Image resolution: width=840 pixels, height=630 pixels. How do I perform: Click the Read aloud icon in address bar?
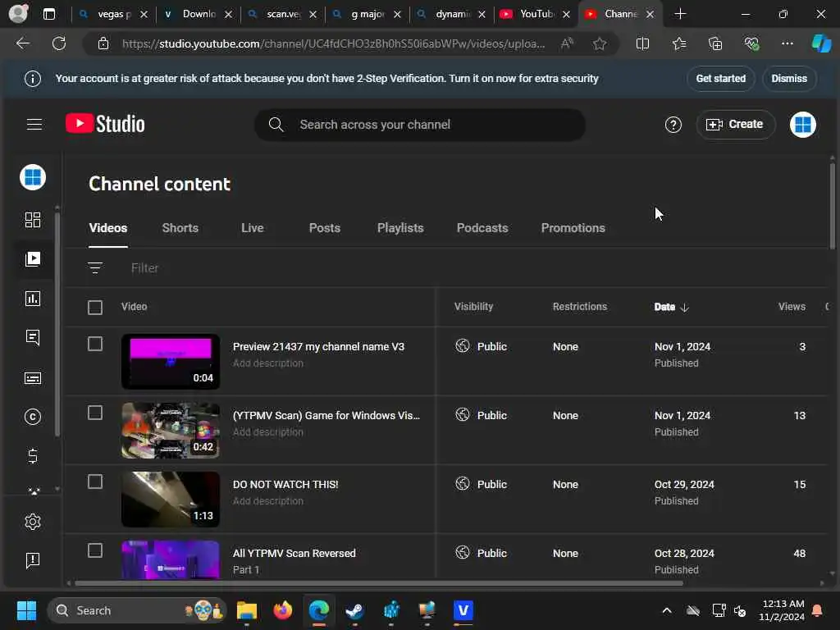coord(567,43)
